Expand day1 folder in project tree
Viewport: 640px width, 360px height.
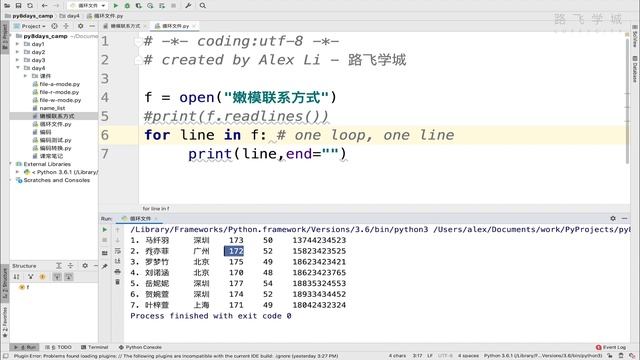click(x=18, y=44)
